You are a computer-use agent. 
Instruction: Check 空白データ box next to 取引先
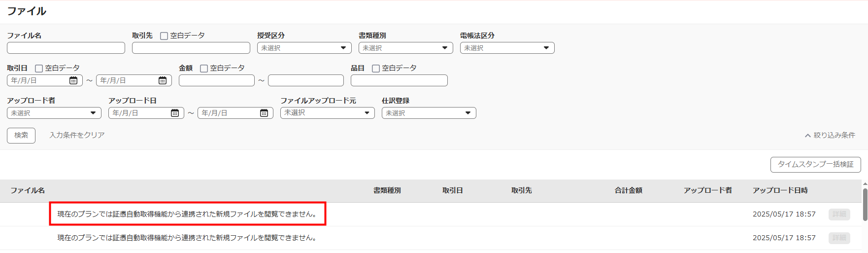[164, 36]
